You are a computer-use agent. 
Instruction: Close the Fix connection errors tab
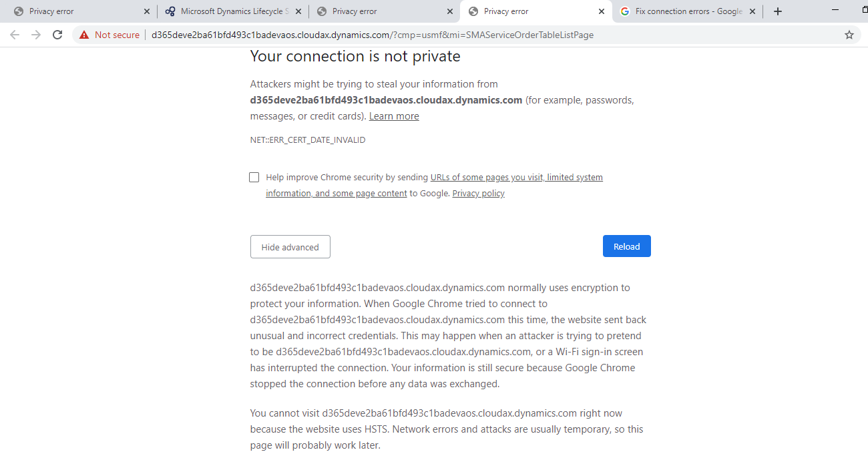coord(752,11)
